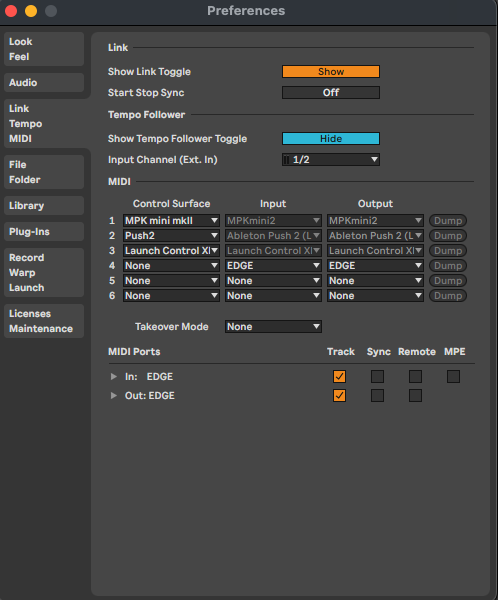
Task: Open the Record Warp Launch tab
Action: coord(44,272)
